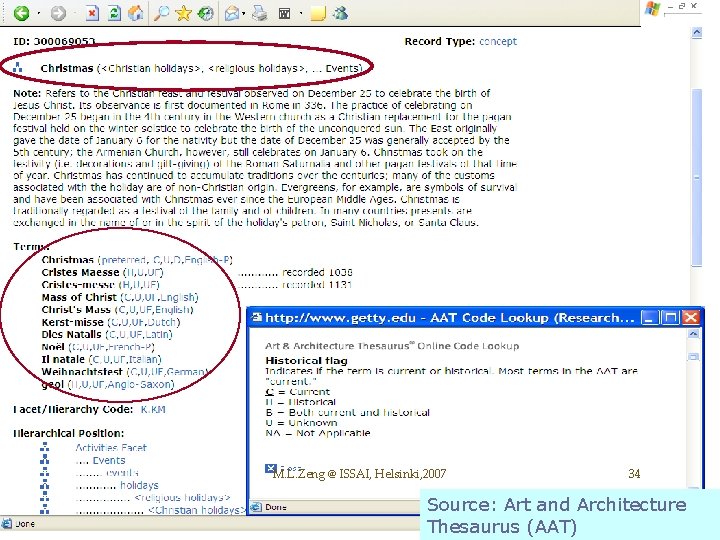Click 'B = Both current and historical' line
720x540 pixels.
click(x=347, y=412)
